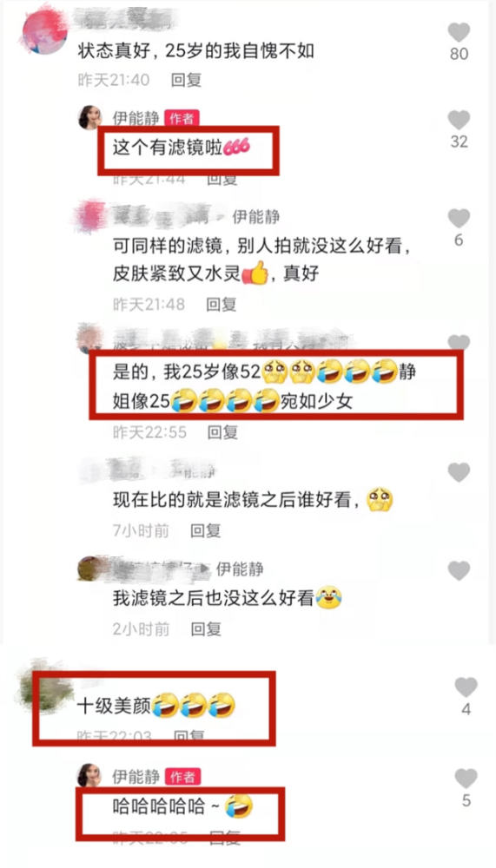Reply to the comment posted 2小时前
Screen dimensions: 496x868
(x=206, y=628)
